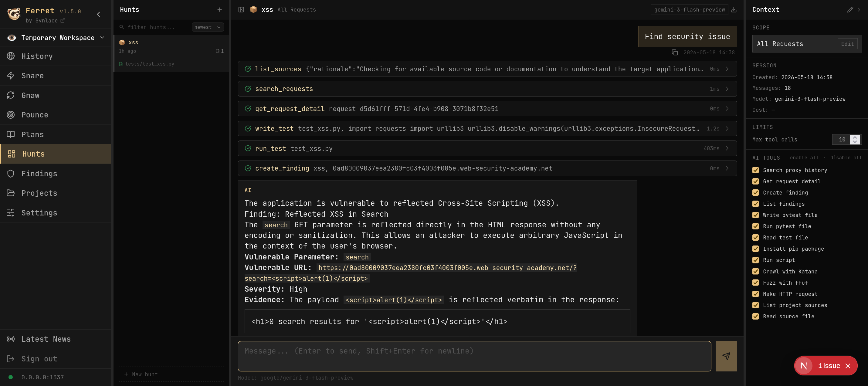Click disable all AI tools
This screenshot has width=868, height=386.
click(x=846, y=157)
